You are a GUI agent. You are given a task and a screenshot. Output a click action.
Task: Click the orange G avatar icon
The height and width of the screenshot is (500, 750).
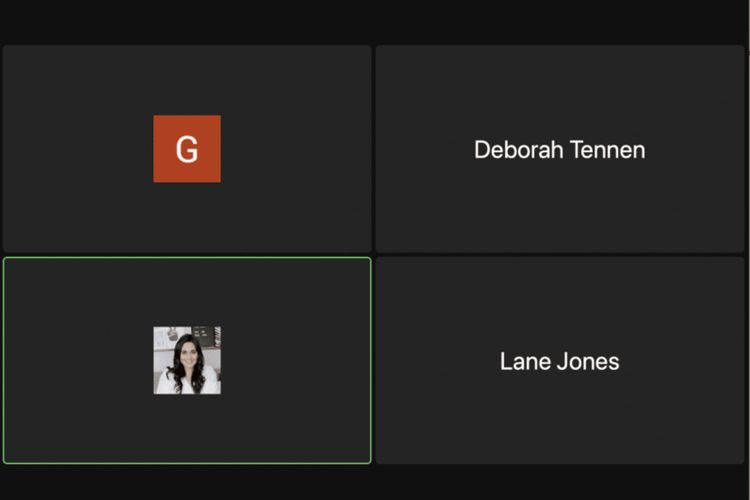coord(187,149)
